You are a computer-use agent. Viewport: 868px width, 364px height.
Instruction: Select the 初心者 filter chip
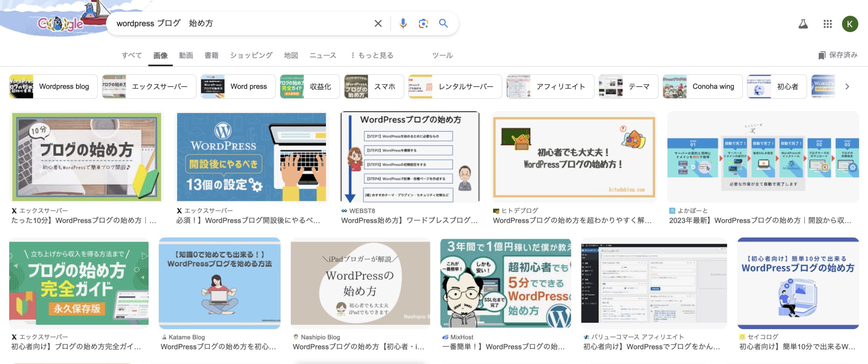coord(777,86)
